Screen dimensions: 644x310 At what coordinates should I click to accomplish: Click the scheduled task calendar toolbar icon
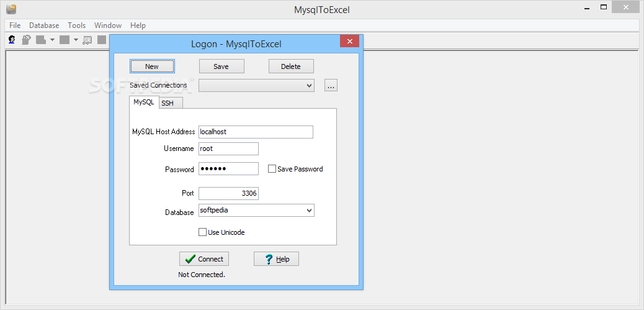pyautogui.click(x=87, y=40)
